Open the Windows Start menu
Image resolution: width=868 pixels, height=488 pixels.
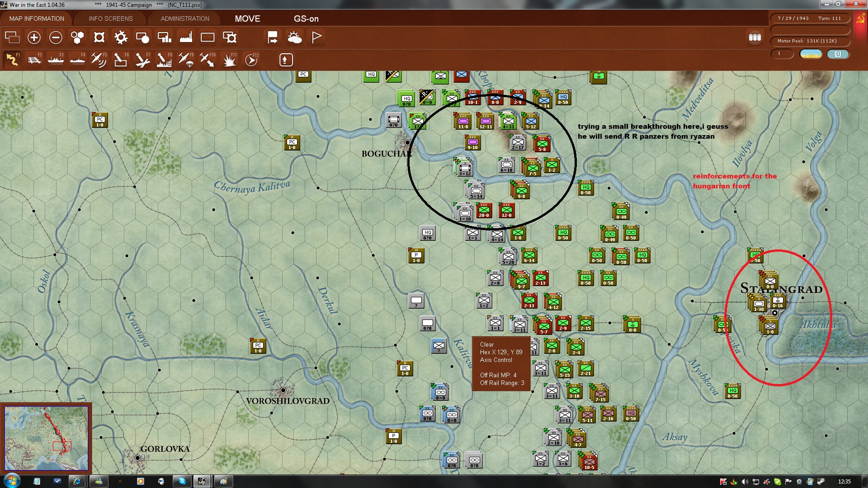coord(12,481)
